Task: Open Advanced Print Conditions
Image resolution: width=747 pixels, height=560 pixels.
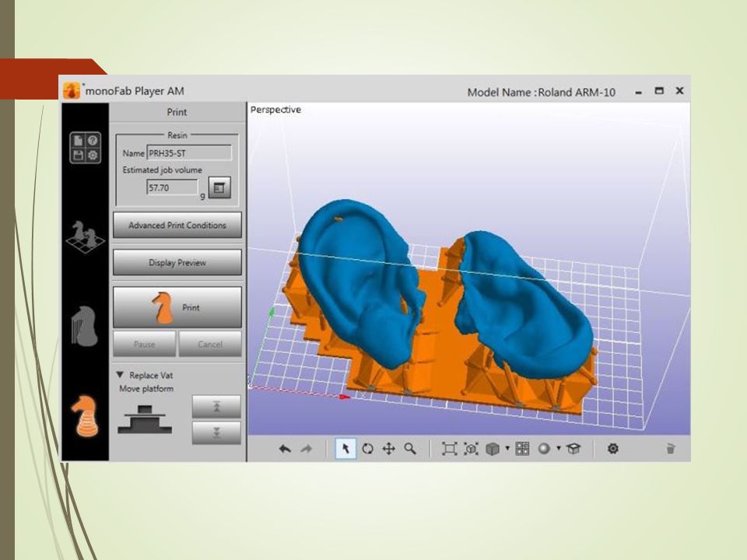Action: click(177, 226)
